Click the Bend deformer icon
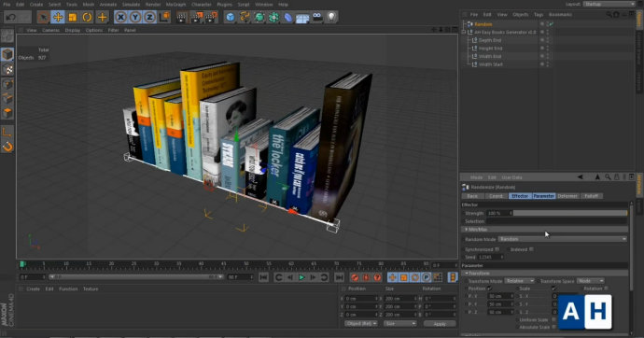This screenshot has height=338, width=644. [287, 17]
